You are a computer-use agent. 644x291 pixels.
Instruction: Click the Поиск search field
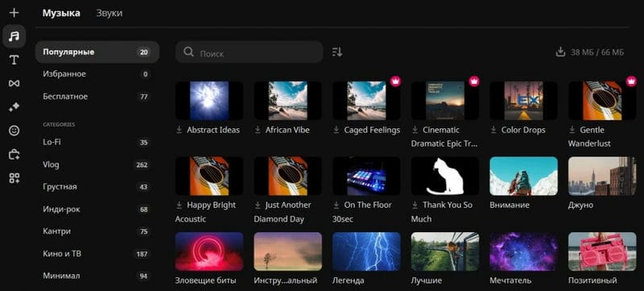pyautogui.click(x=250, y=52)
